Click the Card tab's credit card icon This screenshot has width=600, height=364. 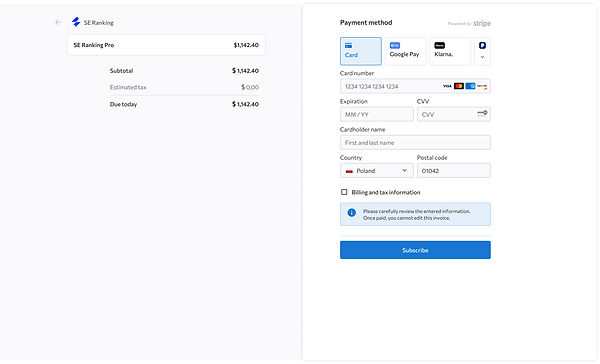(348, 46)
